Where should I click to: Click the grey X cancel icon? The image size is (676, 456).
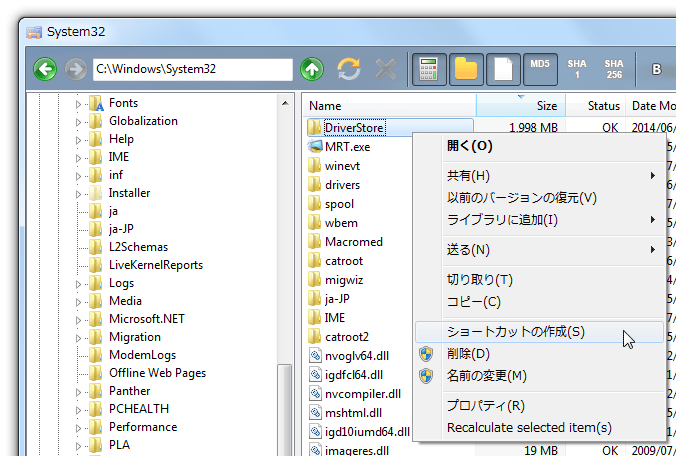(x=385, y=69)
